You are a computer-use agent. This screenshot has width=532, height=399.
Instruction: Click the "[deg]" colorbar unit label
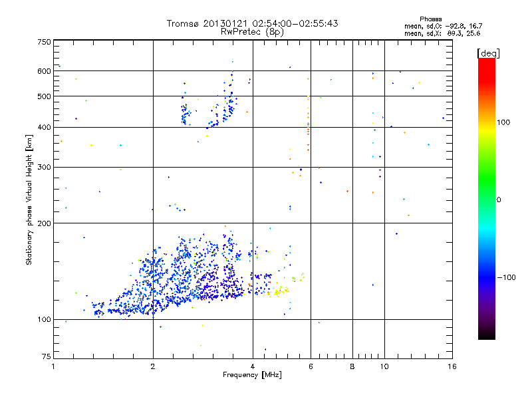(488, 53)
